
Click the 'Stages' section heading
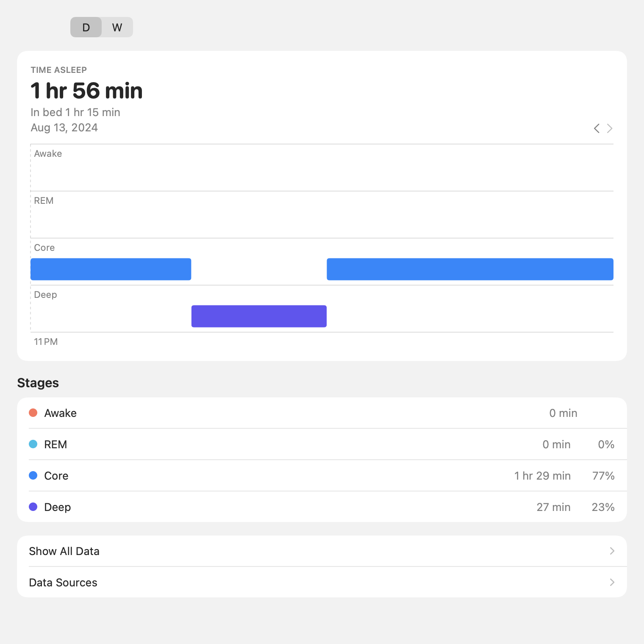(38, 383)
